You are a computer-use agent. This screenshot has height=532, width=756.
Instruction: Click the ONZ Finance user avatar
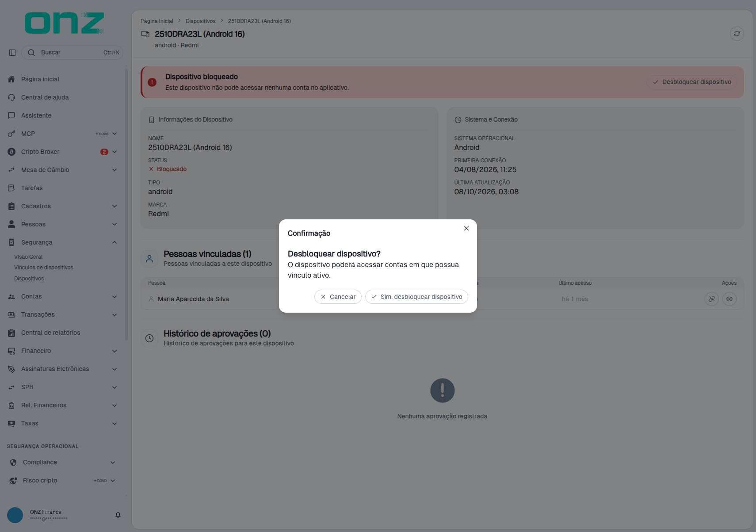pyautogui.click(x=15, y=515)
